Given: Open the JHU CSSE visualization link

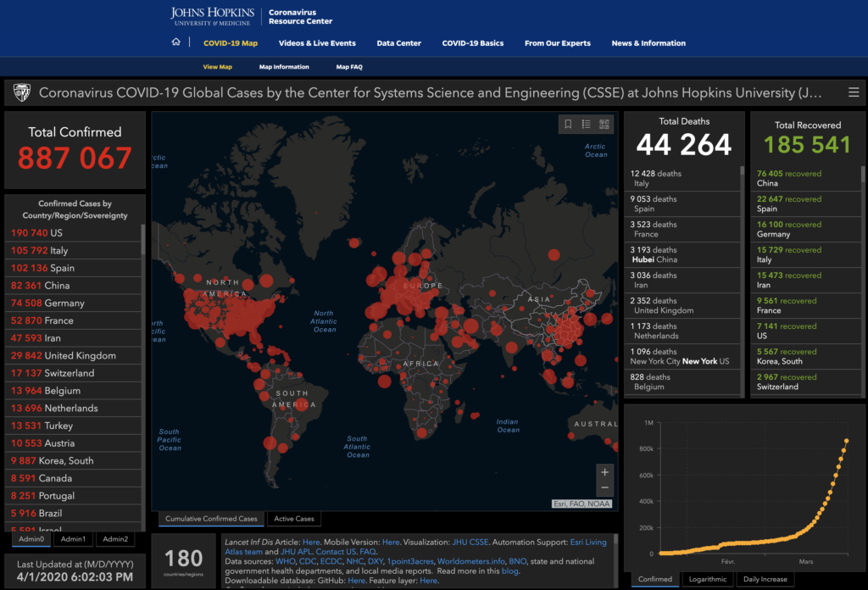Looking at the screenshot, I should (x=470, y=543).
